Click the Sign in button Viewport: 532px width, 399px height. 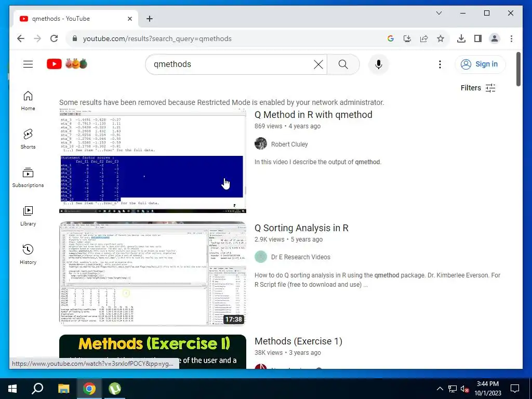coord(480,64)
